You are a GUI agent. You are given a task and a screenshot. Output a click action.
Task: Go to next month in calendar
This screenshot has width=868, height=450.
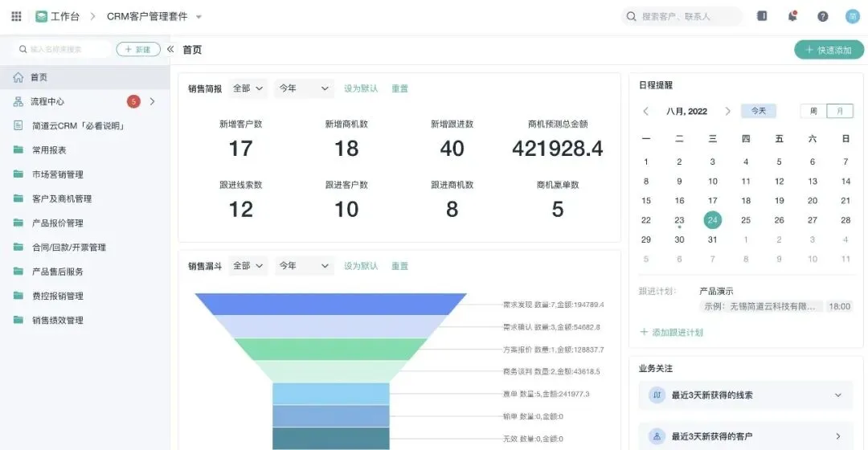[727, 111]
